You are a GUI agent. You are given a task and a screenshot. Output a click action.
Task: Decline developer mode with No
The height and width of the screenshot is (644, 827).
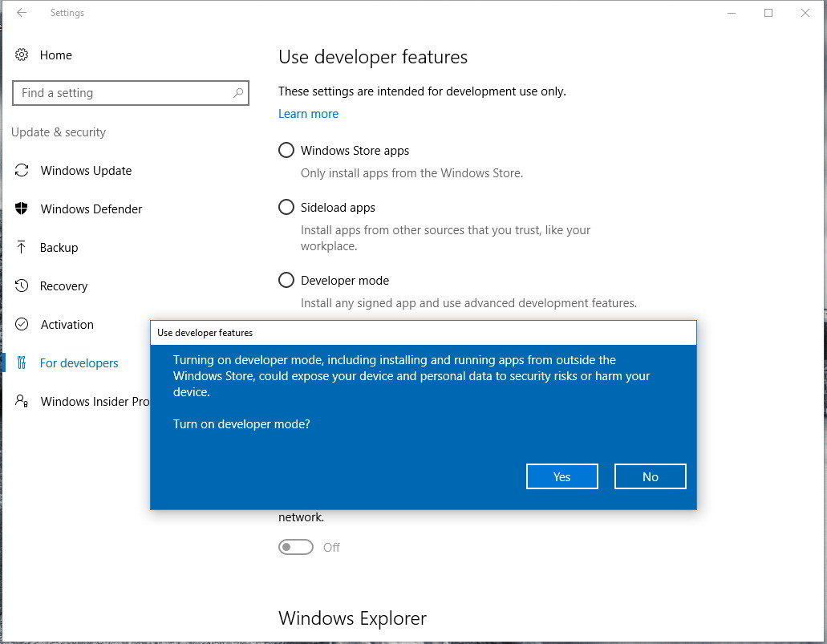(x=650, y=477)
